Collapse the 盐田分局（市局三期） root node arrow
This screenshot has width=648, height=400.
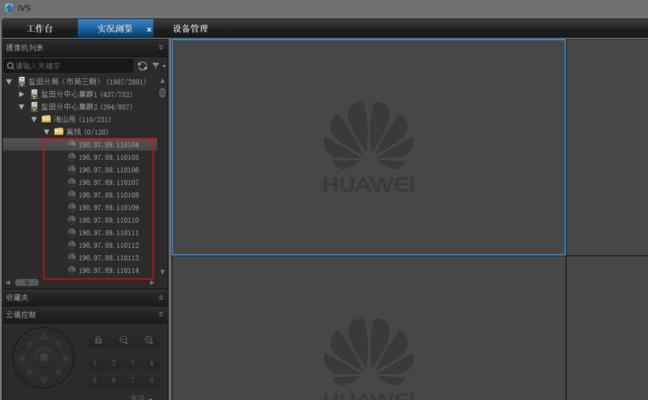click(x=9, y=82)
